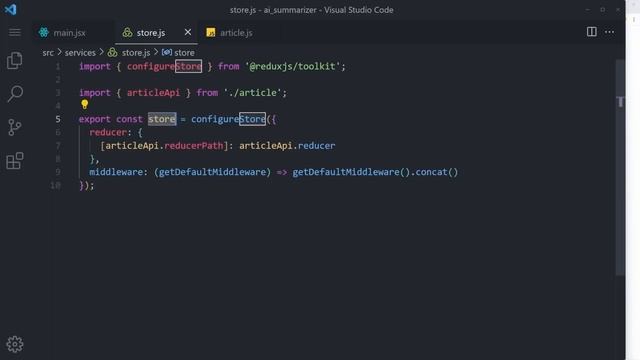Click line number 5 in gutter
Viewport: 640px width, 360px height.
click(58, 119)
